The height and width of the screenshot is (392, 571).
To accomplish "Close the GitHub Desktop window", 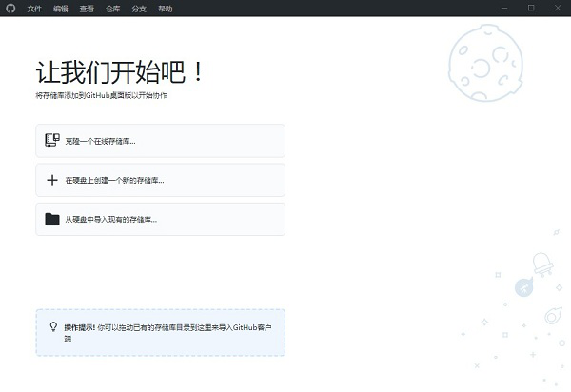I will pyautogui.click(x=558, y=8).
